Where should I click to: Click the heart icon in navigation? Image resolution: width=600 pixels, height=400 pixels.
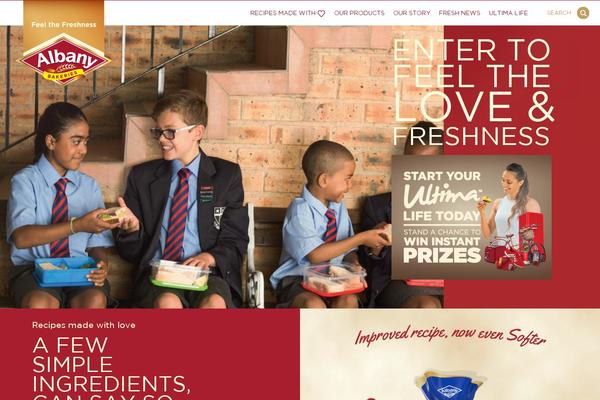pyautogui.click(x=321, y=13)
